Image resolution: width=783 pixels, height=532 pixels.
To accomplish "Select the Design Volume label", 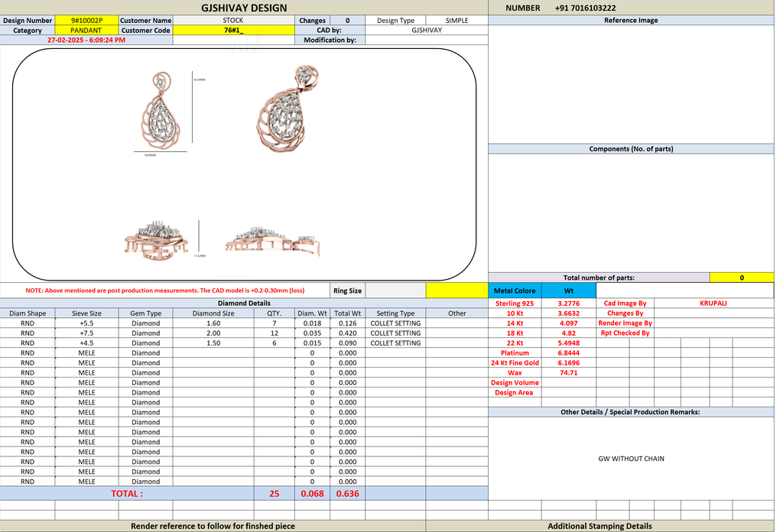I will tap(515, 383).
